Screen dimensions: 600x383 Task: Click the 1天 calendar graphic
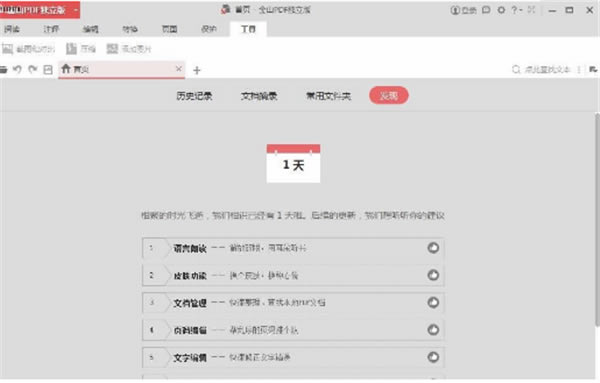pyautogui.click(x=293, y=163)
